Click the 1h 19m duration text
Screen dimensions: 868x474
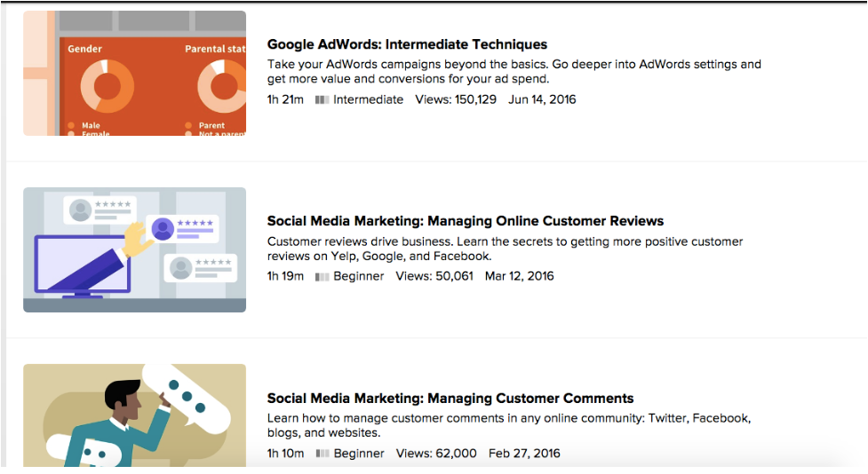[285, 276]
